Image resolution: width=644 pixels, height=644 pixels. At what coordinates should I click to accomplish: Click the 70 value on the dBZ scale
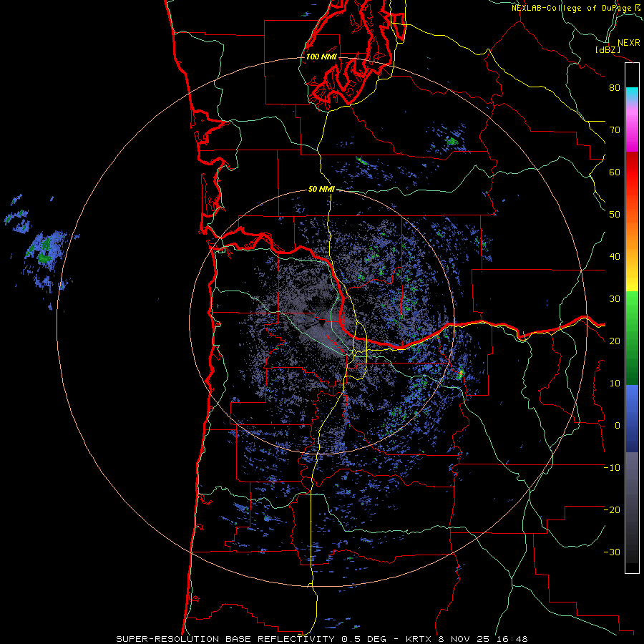coord(615,130)
